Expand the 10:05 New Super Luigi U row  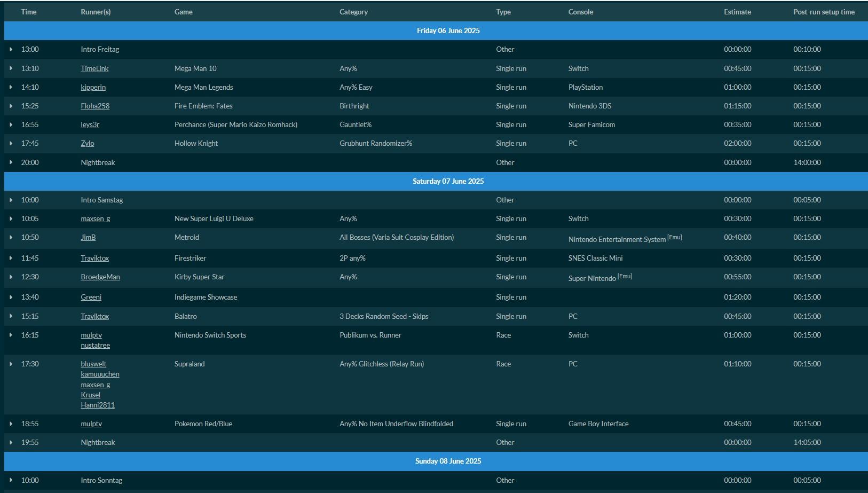11,218
